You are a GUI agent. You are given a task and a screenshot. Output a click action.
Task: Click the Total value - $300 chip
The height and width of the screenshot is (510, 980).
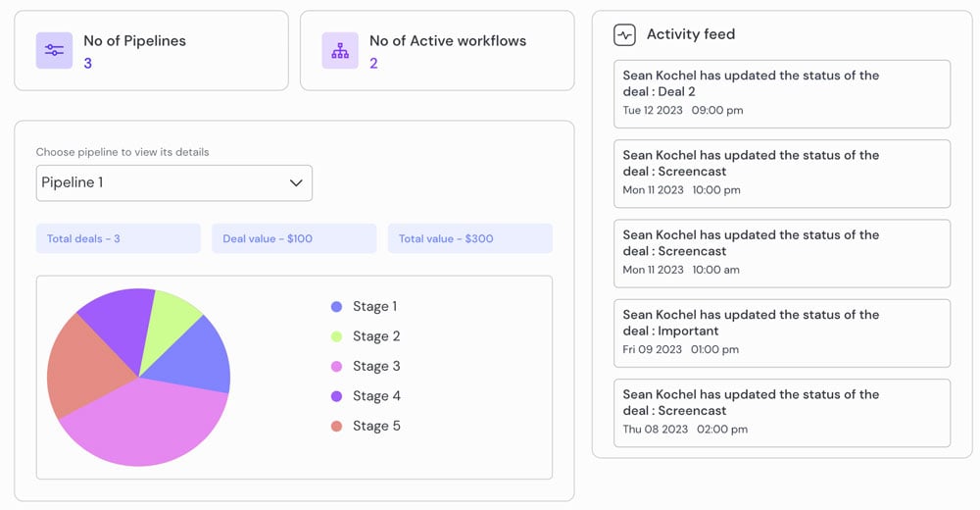click(470, 238)
